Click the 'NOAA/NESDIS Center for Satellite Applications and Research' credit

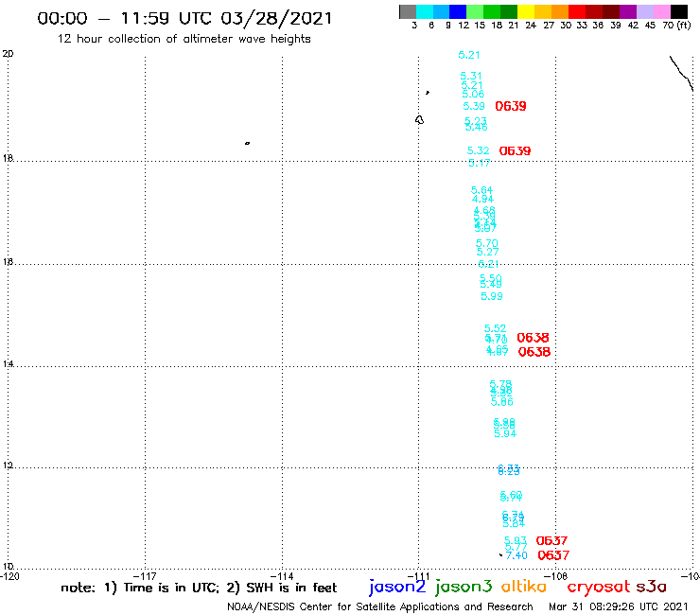click(x=380, y=607)
